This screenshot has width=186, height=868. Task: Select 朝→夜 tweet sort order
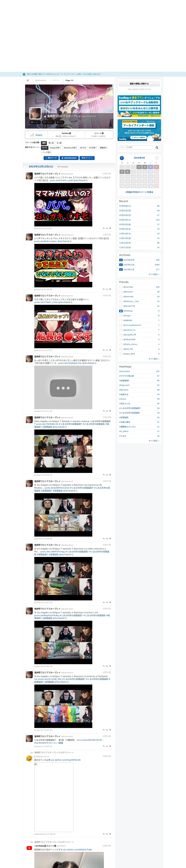51,143
